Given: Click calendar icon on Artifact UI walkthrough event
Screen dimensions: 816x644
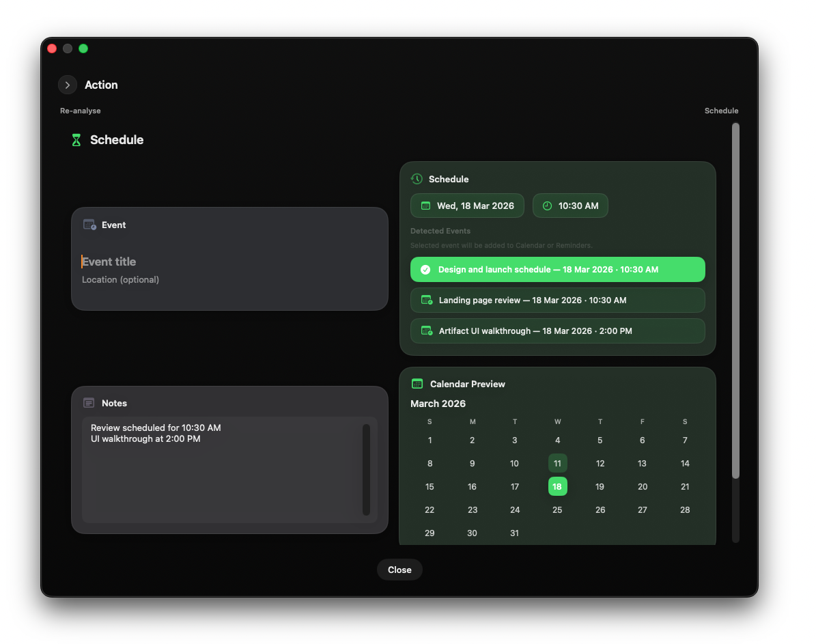Looking at the screenshot, I should 427,331.
